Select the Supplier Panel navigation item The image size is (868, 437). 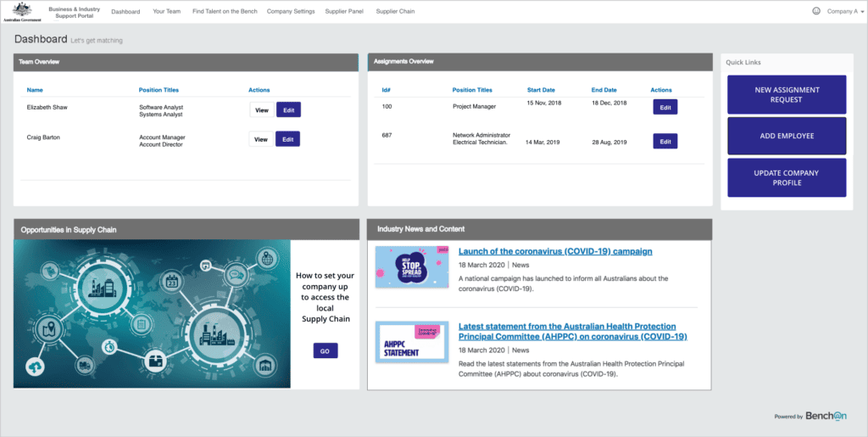344,12
